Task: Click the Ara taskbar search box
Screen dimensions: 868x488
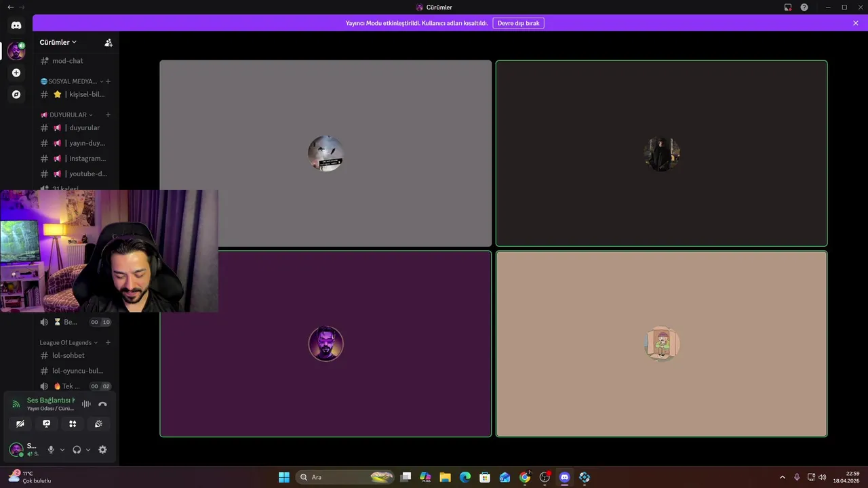Action: tap(346, 477)
